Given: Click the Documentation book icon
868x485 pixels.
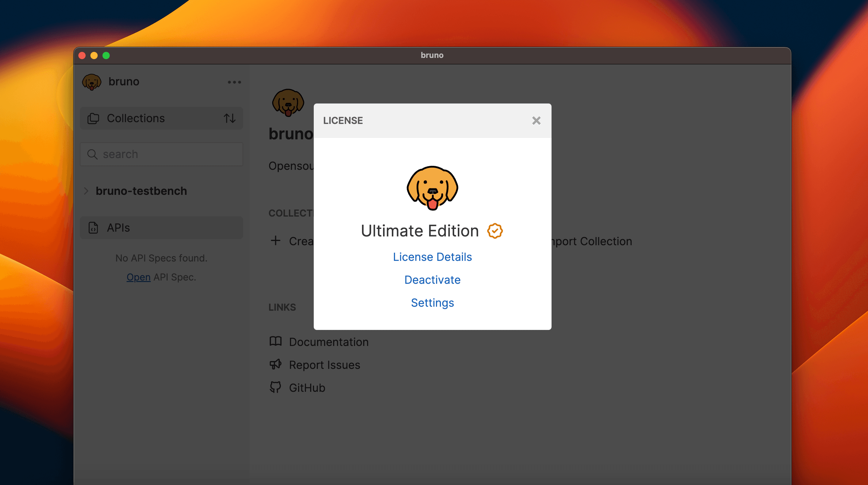Looking at the screenshot, I should 276,341.
